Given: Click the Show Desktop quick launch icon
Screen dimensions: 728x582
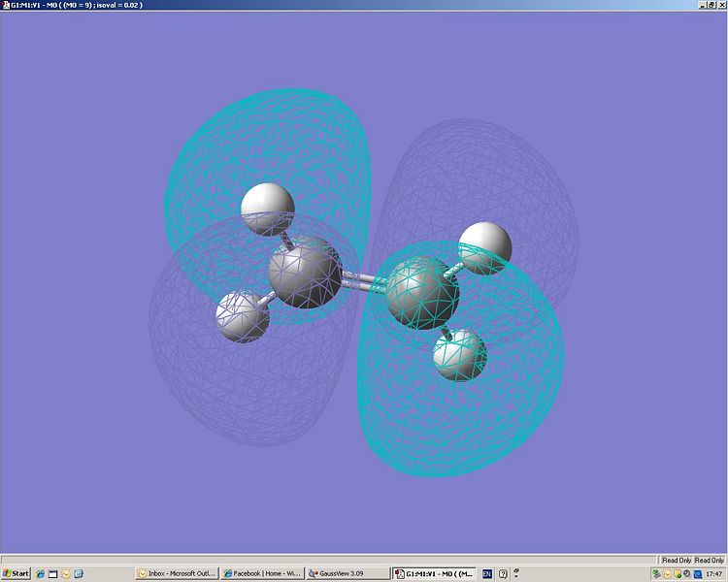Looking at the screenshot, I should pos(53,574).
